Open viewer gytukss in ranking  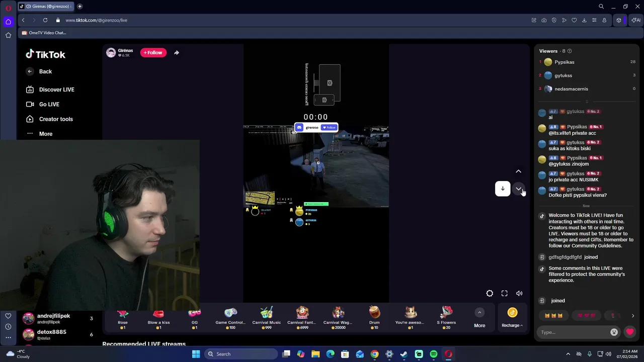click(563, 75)
